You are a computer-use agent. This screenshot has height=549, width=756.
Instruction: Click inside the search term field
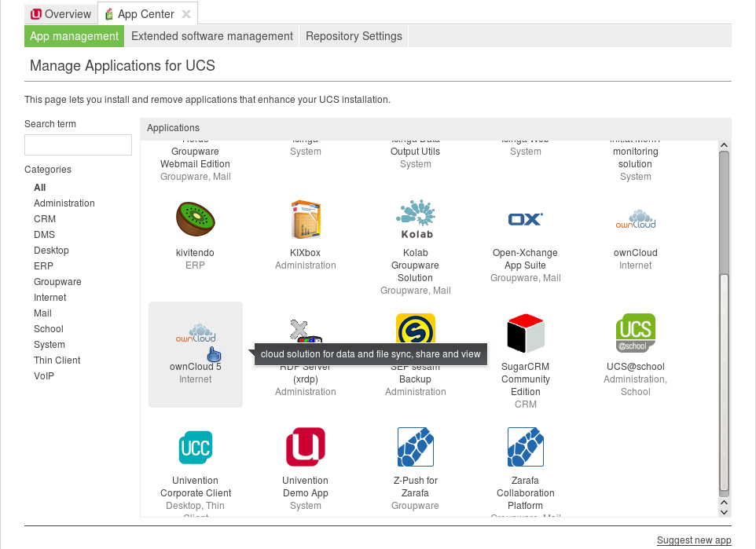tap(77, 145)
